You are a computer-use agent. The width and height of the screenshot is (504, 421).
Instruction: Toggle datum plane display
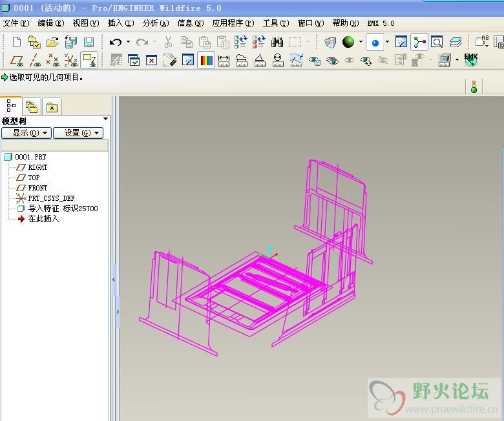click(17, 60)
